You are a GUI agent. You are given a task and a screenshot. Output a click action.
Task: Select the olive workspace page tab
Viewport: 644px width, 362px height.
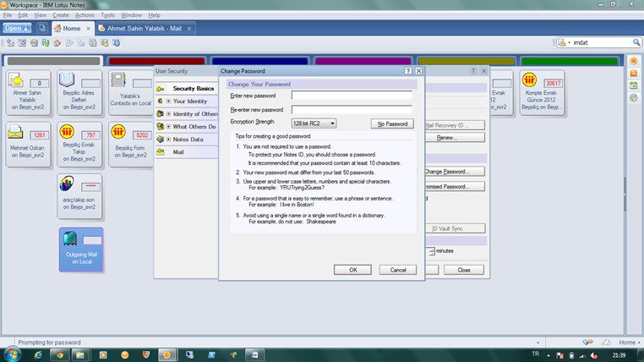(x=467, y=61)
